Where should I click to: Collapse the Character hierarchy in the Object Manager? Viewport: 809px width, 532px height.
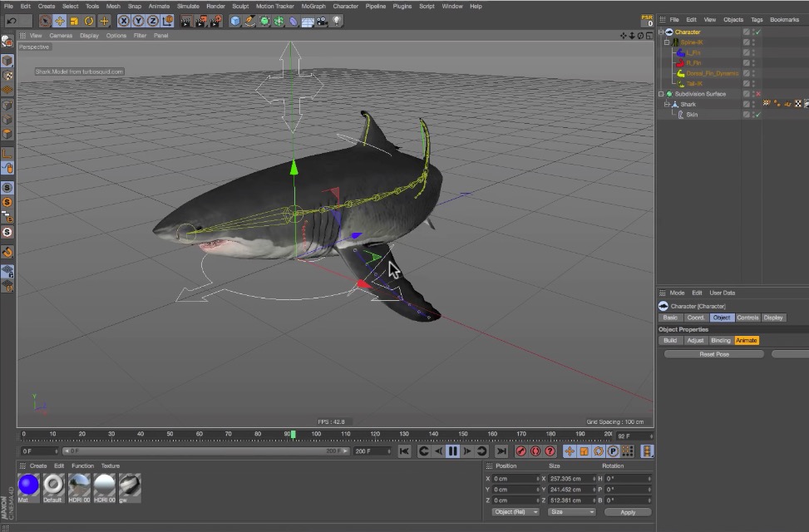pos(661,32)
